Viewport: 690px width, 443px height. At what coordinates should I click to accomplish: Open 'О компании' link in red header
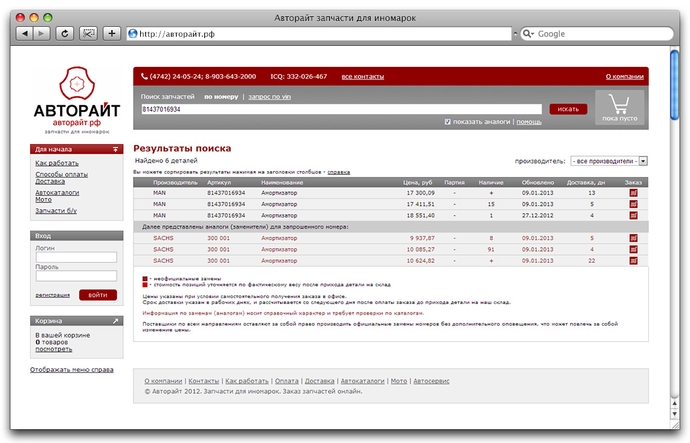pyautogui.click(x=624, y=77)
